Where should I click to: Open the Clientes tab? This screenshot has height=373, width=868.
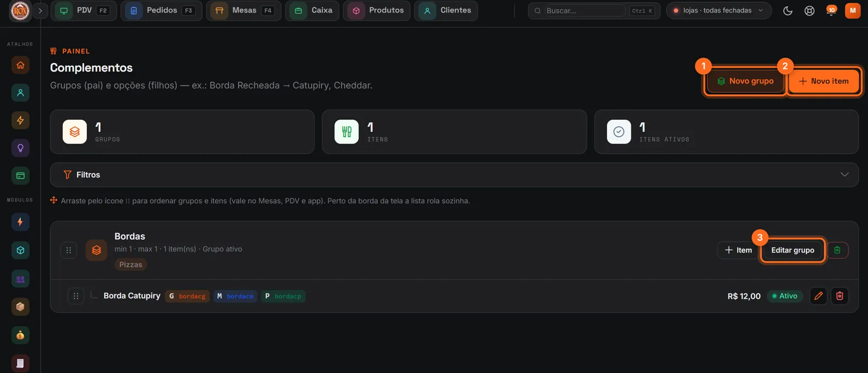tap(446, 10)
